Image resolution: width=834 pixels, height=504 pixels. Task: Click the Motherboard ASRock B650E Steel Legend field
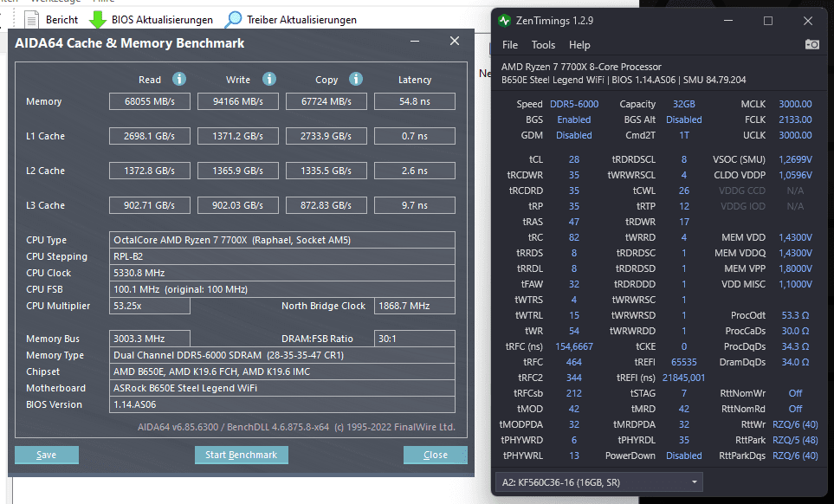(x=282, y=388)
